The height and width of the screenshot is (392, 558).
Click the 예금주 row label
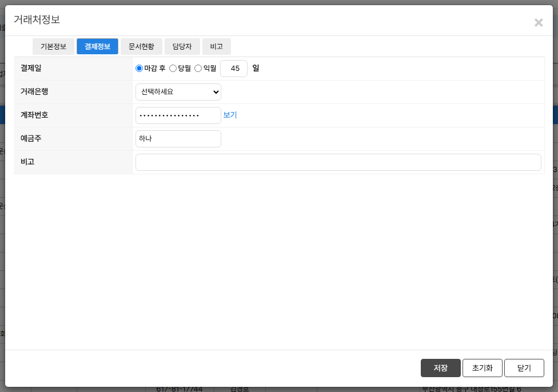pyautogui.click(x=31, y=138)
